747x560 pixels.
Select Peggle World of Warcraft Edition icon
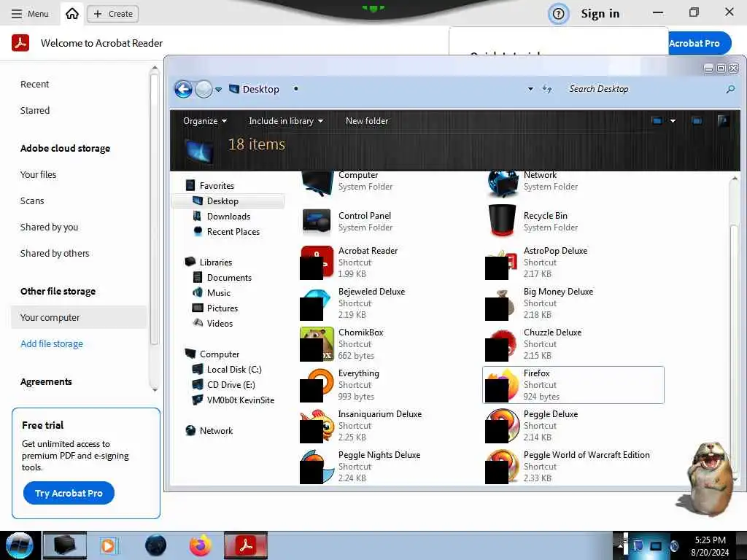pyautogui.click(x=502, y=467)
